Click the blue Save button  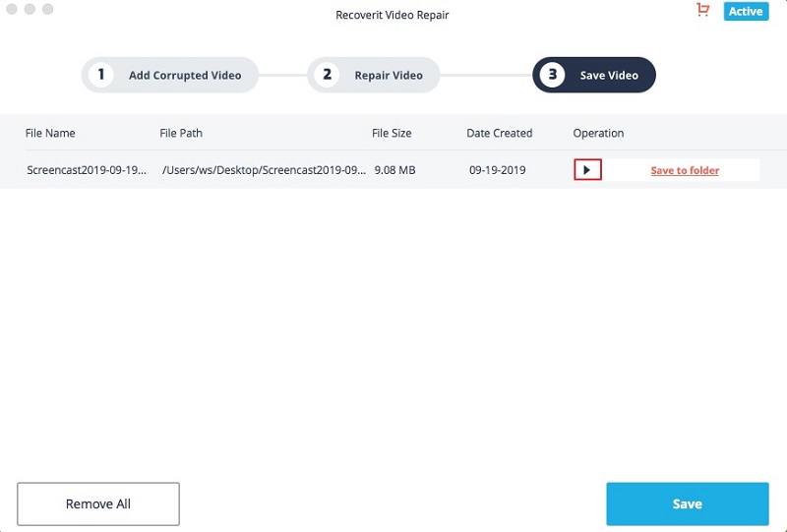(x=687, y=503)
